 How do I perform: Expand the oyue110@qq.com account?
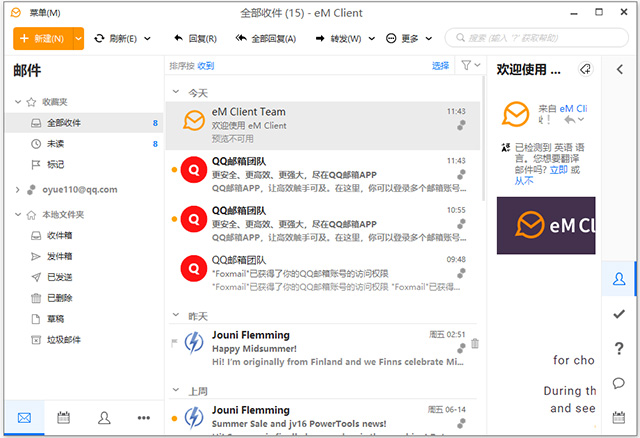[x=18, y=189]
